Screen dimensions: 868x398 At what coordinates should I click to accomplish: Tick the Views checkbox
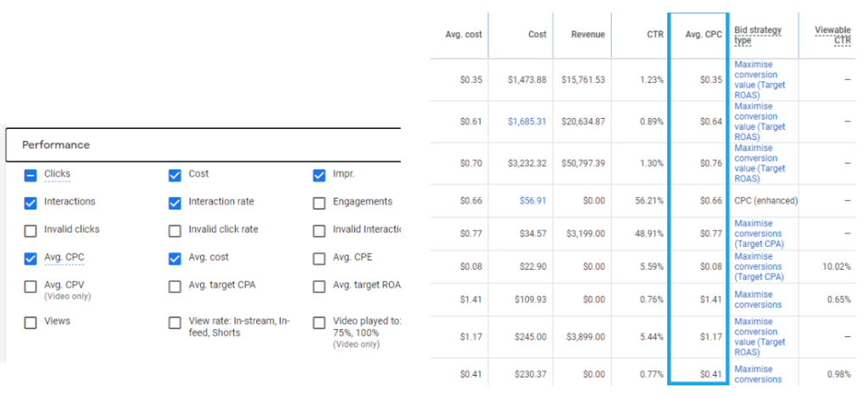tap(31, 322)
